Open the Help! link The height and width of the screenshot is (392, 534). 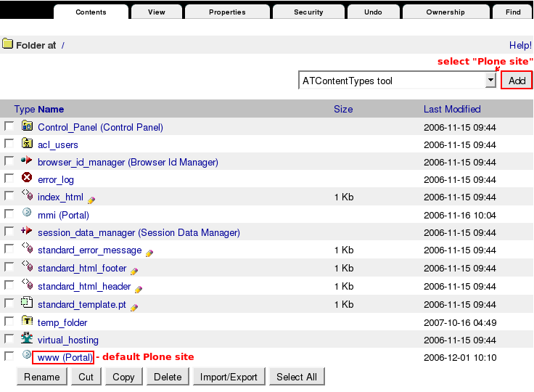point(520,45)
